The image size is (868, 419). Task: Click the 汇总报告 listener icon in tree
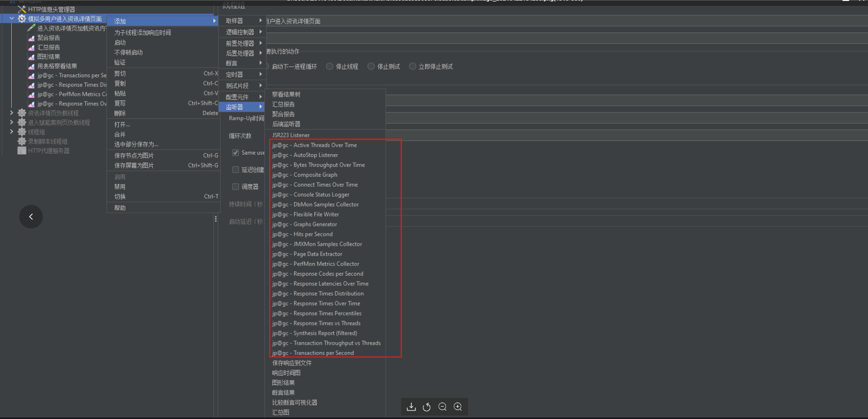[x=32, y=47]
